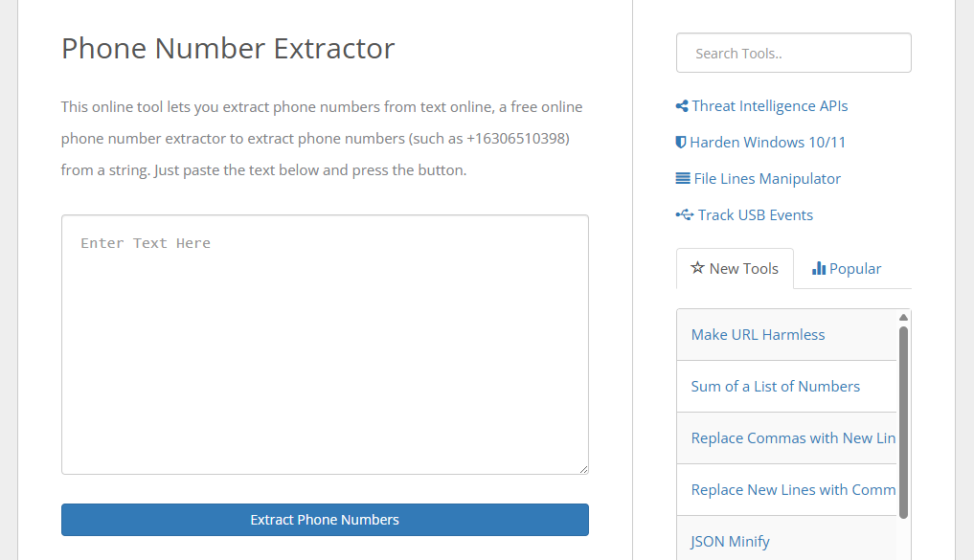The width and height of the screenshot is (974, 560).
Task: Click the lines icon beside File Lines Manipulator
Action: point(682,178)
